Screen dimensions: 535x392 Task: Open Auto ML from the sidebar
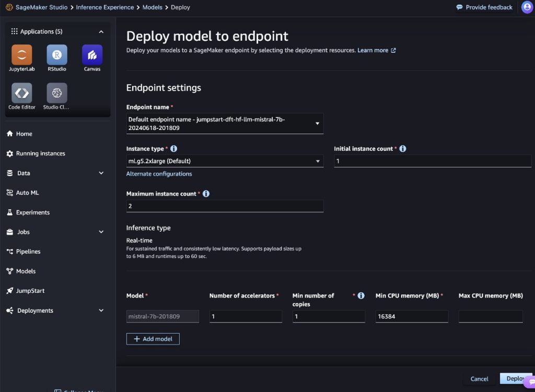click(22, 193)
